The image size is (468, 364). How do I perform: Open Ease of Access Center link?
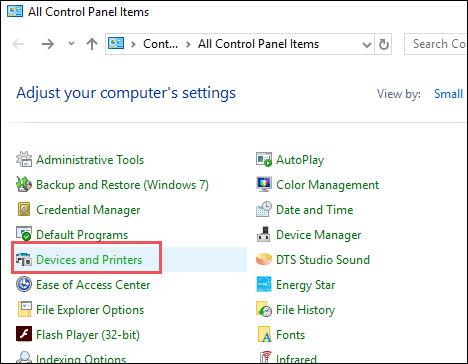click(x=93, y=285)
